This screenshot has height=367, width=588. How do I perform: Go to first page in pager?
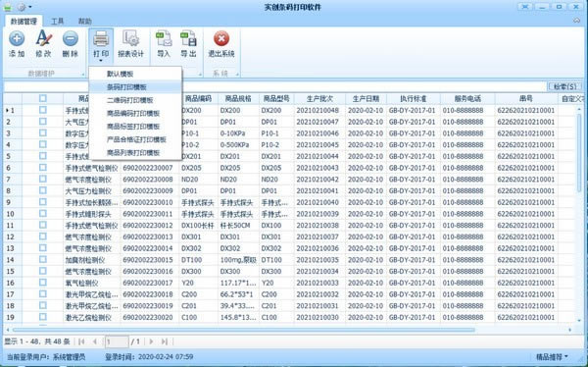(81, 341)
